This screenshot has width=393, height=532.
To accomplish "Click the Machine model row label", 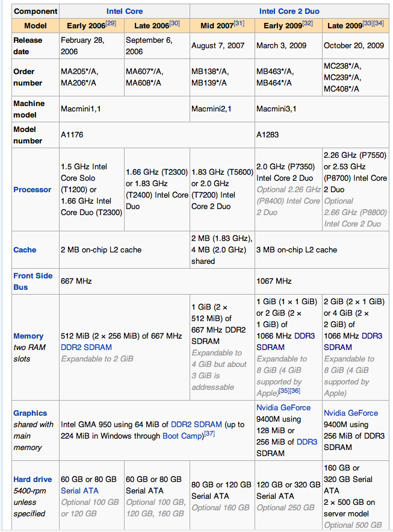I will [x=36, y=109].
